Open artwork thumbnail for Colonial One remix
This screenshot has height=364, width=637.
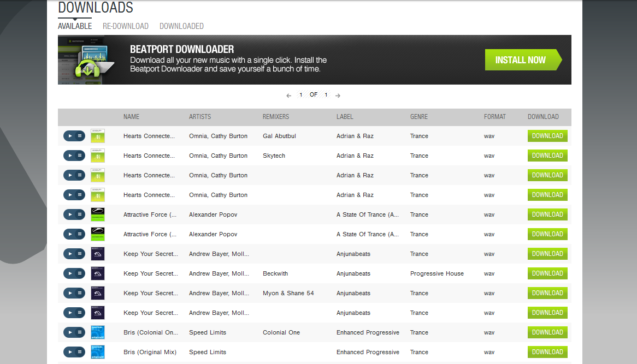click(x=97, y=332)
